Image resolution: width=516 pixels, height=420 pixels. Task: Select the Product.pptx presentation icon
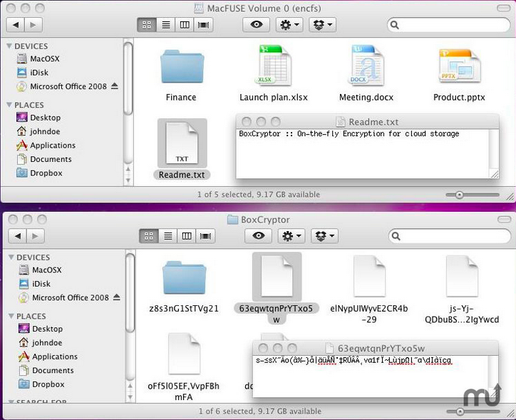459,66
